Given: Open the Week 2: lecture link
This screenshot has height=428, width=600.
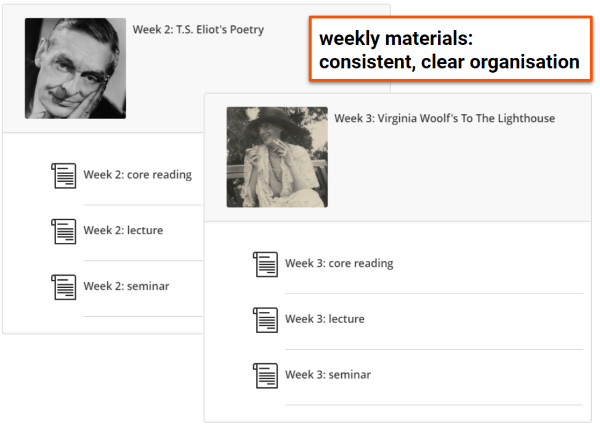Looking at the screenshot, I should pyautogui.click(x=123, y=231).
